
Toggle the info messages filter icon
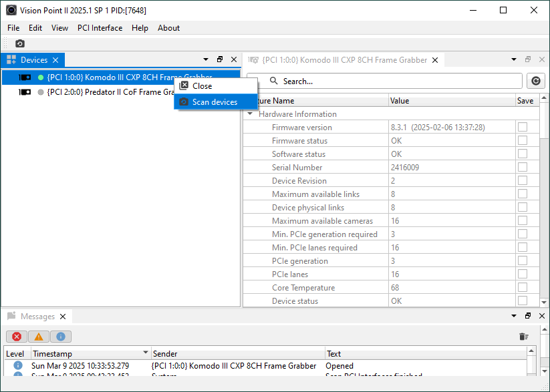pyautogui.click(x=60, y=337)
